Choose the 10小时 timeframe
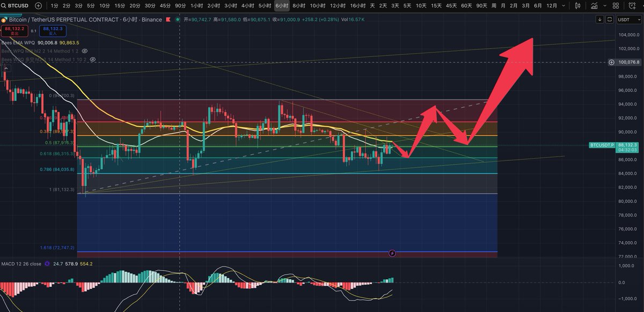This screenshot has width=644, height=312. click(x=318, y=6)
